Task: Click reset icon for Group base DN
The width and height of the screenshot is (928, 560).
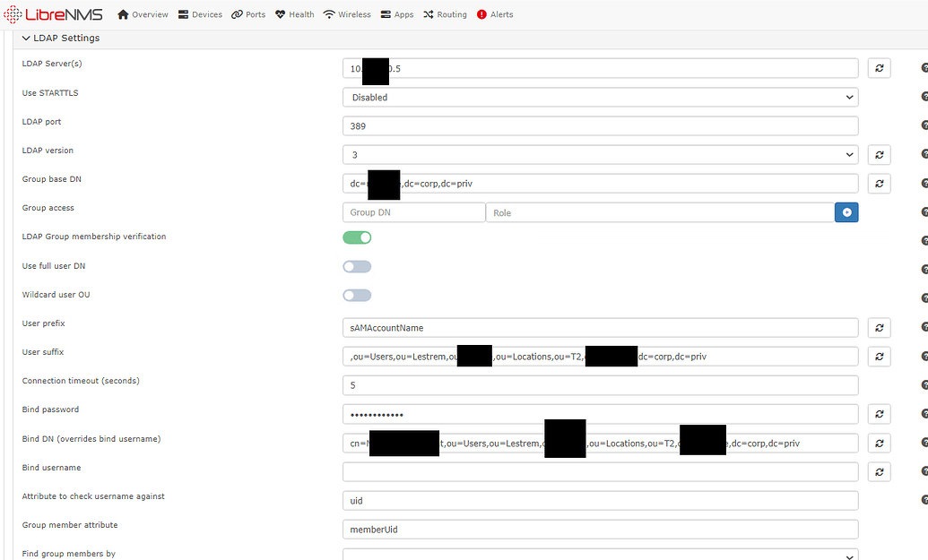Action: click(x=879, y=184)
